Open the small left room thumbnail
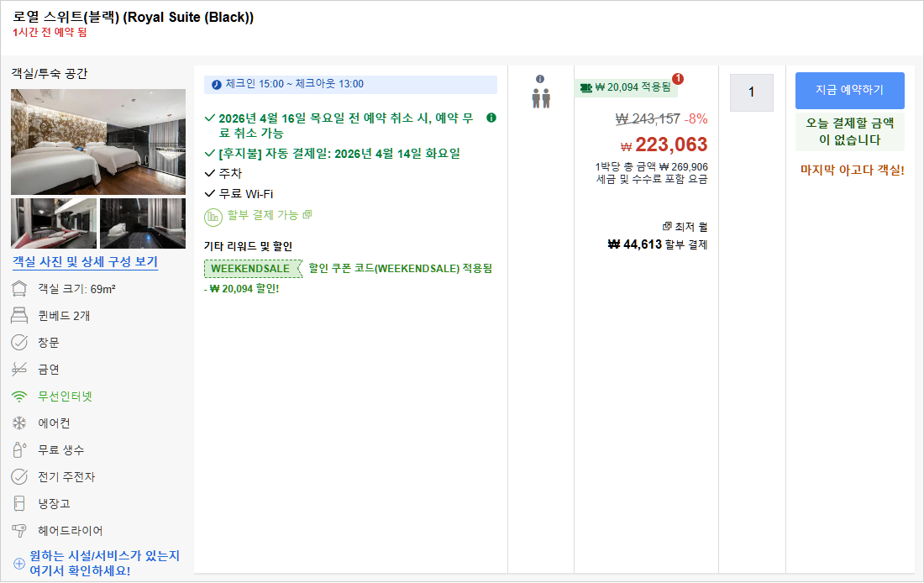This screenshot has width=924, height=583. [54, 223]
